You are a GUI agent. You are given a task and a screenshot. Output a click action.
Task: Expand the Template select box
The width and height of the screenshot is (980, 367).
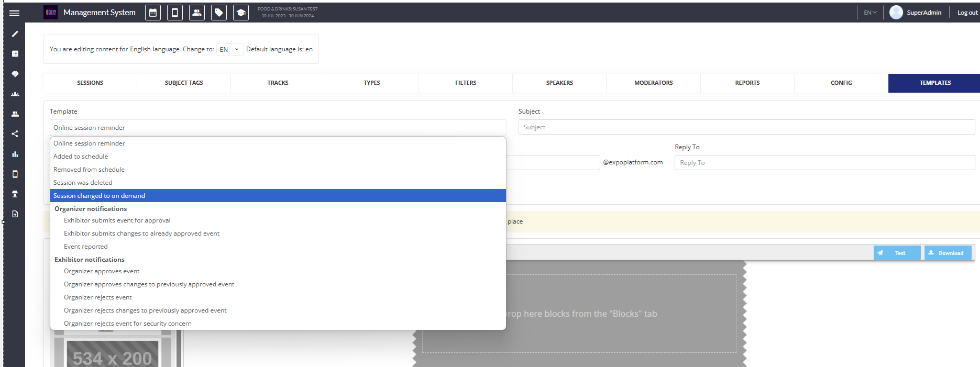tap(278, 128)
